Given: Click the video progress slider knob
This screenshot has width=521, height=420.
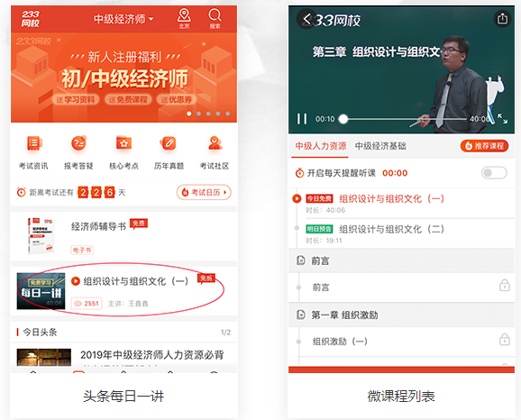Looking at the screenshot, I should tap(343, 119).
